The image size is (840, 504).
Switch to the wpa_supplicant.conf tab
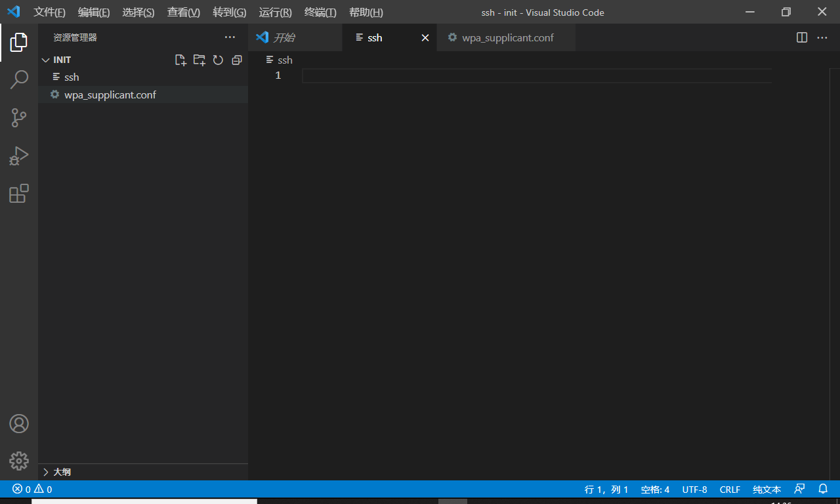[x=507, y=37]
